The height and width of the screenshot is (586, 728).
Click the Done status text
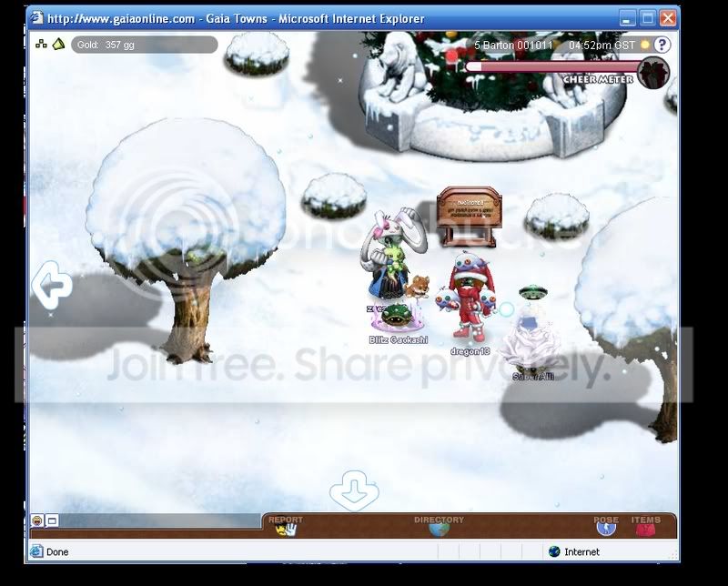[x=57, y=551]
